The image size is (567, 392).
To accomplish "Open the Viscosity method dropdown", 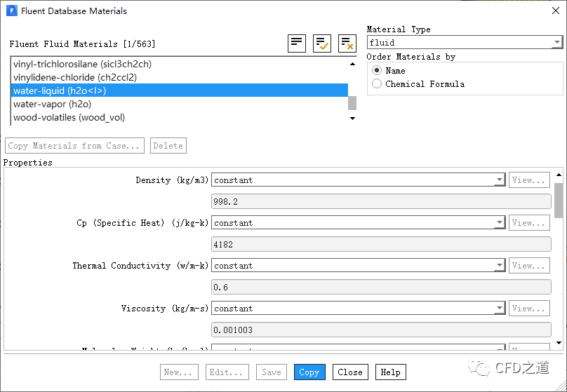I will 358,309.
